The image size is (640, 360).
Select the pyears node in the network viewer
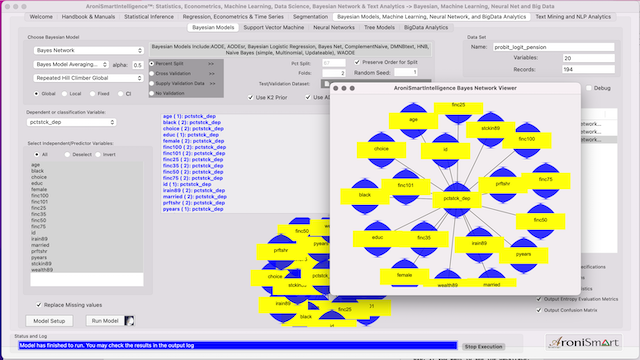point(523,254)
